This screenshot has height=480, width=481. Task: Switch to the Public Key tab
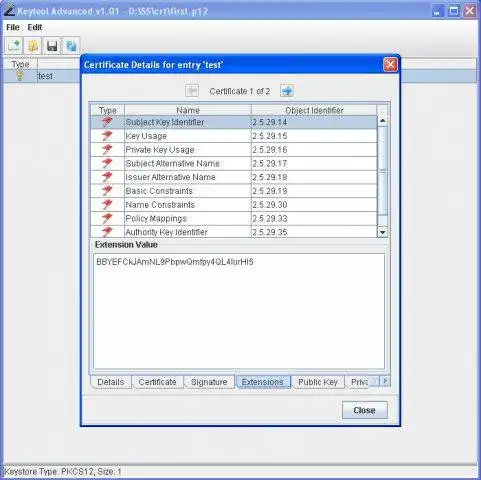point(318,382)
